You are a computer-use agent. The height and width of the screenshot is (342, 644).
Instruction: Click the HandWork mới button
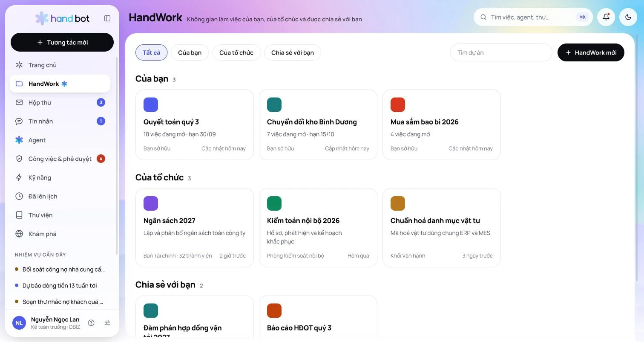pos(591,52)
